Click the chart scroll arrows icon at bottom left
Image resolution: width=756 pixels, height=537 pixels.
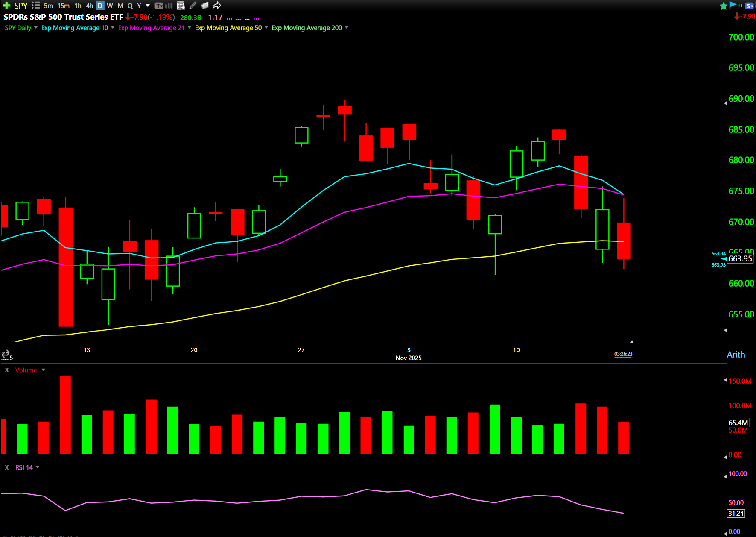coord(6,354)
